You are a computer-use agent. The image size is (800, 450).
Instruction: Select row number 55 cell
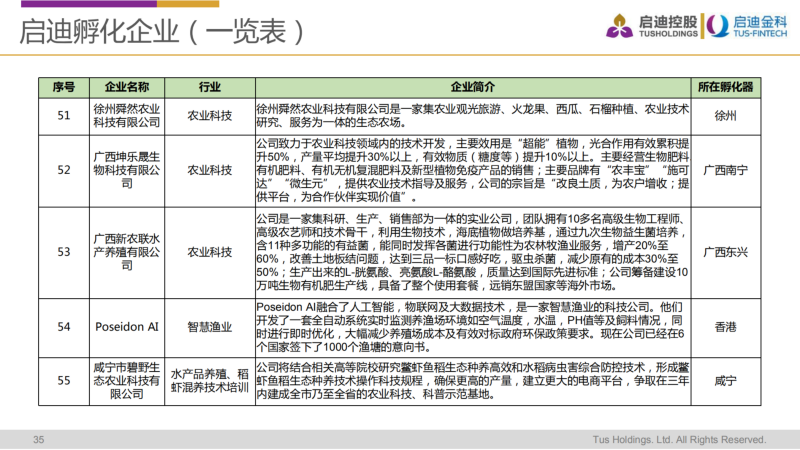point(64,381)
